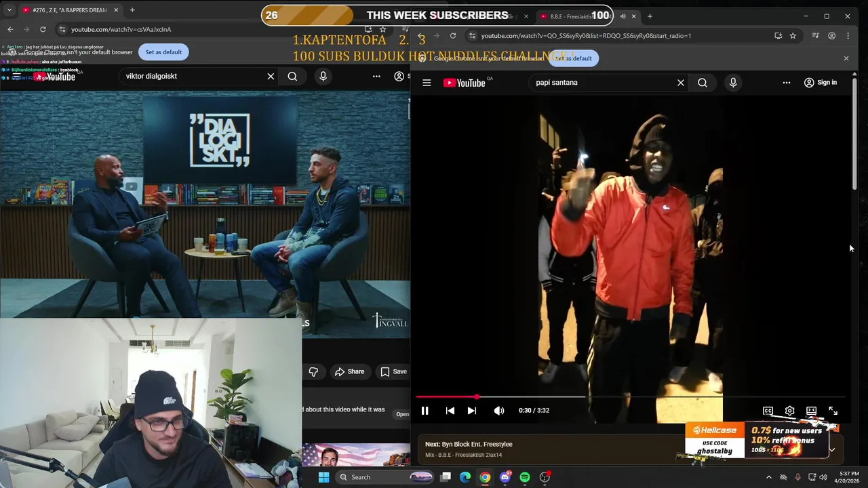Image resolution: width=868 pixels, height=488 pixels.
Task: Share the Dialogiskt video
Action: click(x=349, y=371)
